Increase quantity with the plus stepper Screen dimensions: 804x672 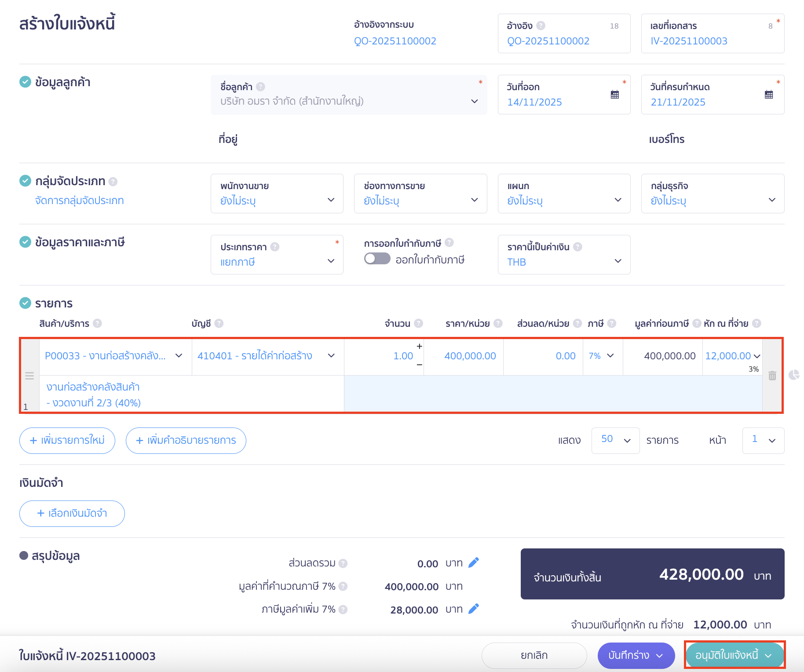point(420,347)
